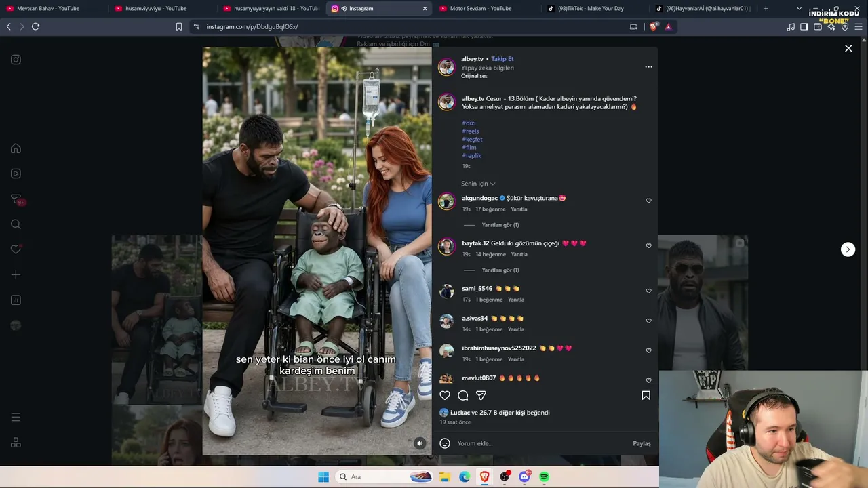Viewport: 868px width, 488px height.
Task: Click 'Yanıtla' on sami_5546's comment
Action: point(516,300)
